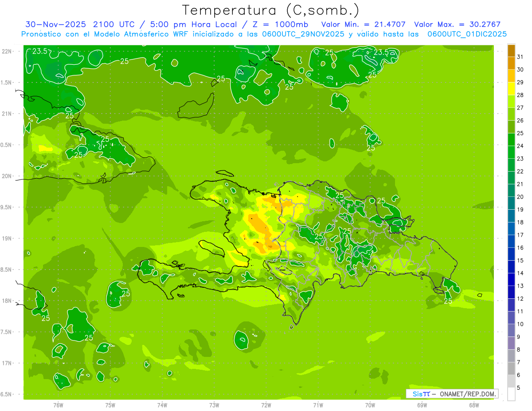Click the 23.5 contour label in top-left corner

pos(40,51)
